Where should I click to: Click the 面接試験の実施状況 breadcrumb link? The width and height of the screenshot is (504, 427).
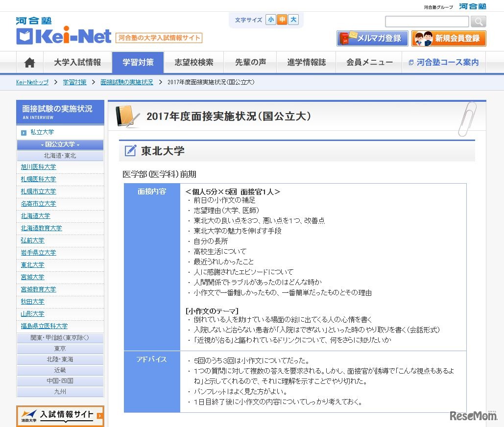tap(127, 82)
